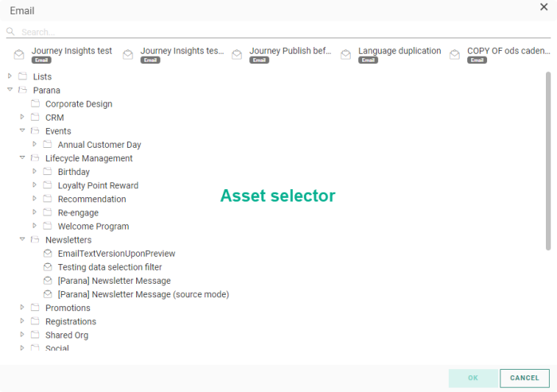
Task: Collapse the Newsletters folder arrow
Action: coord(22,239)
